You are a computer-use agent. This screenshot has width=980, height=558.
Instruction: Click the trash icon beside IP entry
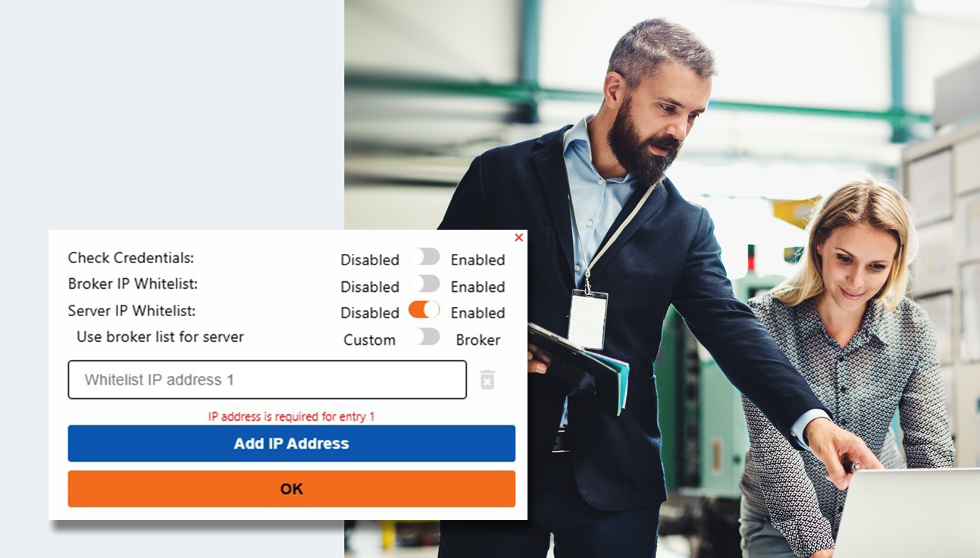click(x=487, y=380)
